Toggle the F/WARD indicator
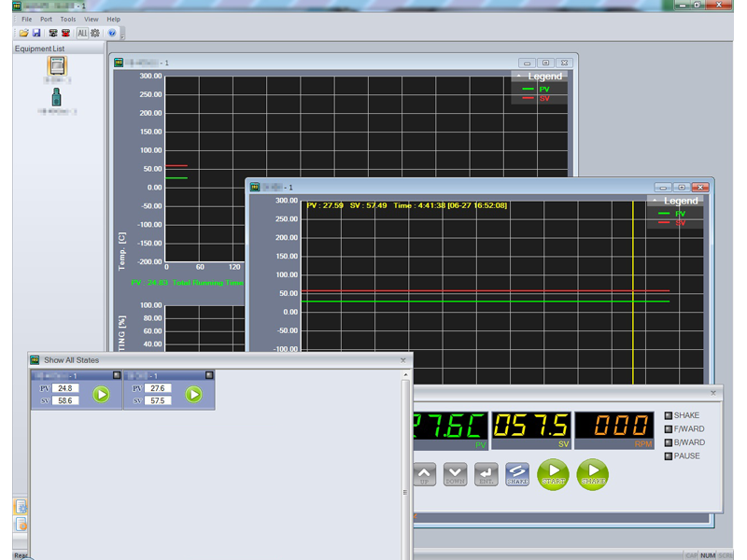Viewport: 747px width, 560px height. (x=668, y=428)
